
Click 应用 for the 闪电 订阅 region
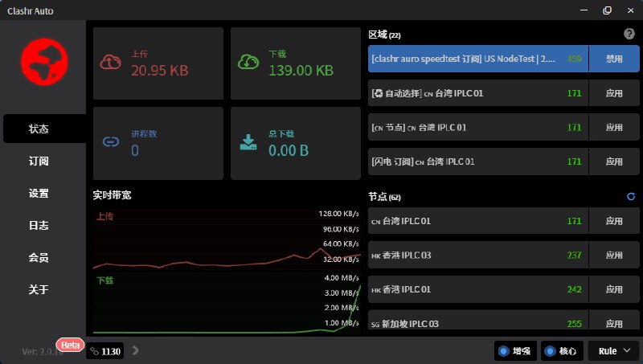(x=614, y=162)
